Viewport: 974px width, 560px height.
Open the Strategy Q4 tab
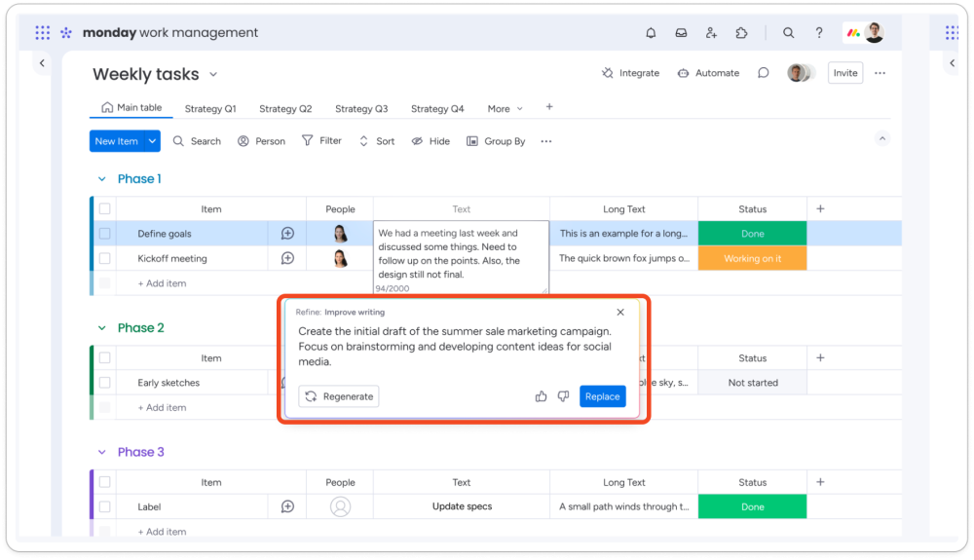437,109
